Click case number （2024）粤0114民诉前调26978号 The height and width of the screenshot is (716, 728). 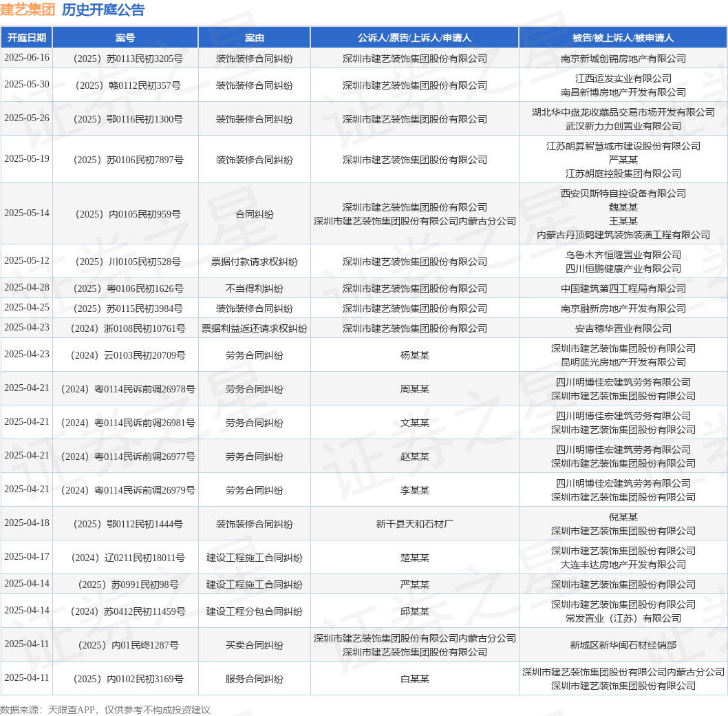coord(125,390)
